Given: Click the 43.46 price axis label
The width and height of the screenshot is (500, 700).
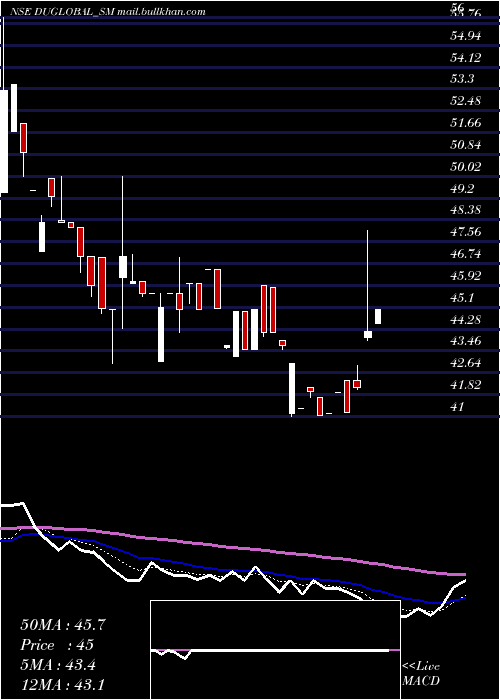Looking at the screenshot, I should [466, 341].
